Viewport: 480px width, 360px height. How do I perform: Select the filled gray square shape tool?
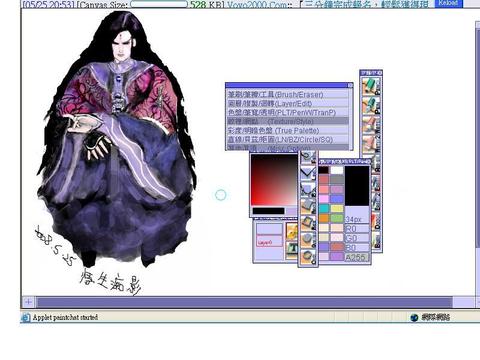(x=308, y=207)
